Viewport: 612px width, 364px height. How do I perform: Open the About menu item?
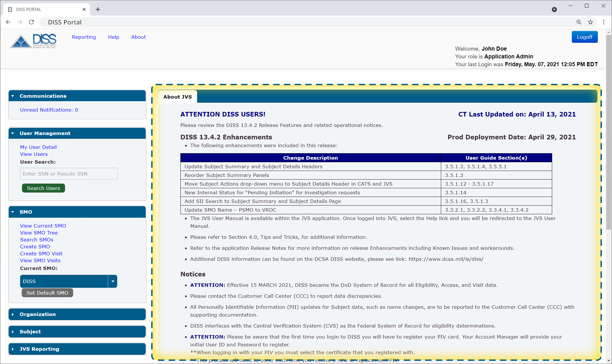(x=138, y=37)
